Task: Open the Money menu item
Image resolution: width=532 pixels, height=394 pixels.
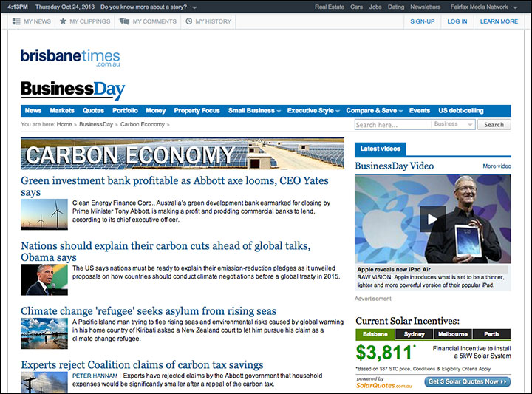Action: tap(156, 111)
